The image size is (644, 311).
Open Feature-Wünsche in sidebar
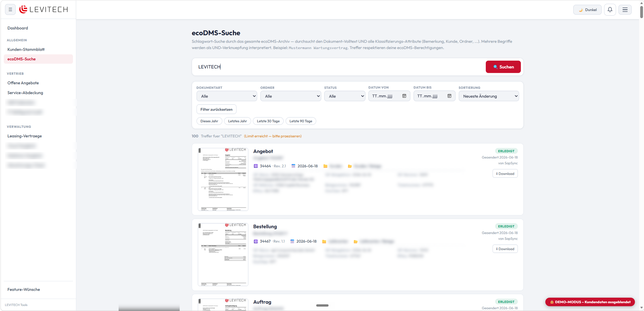pos(24,290)
